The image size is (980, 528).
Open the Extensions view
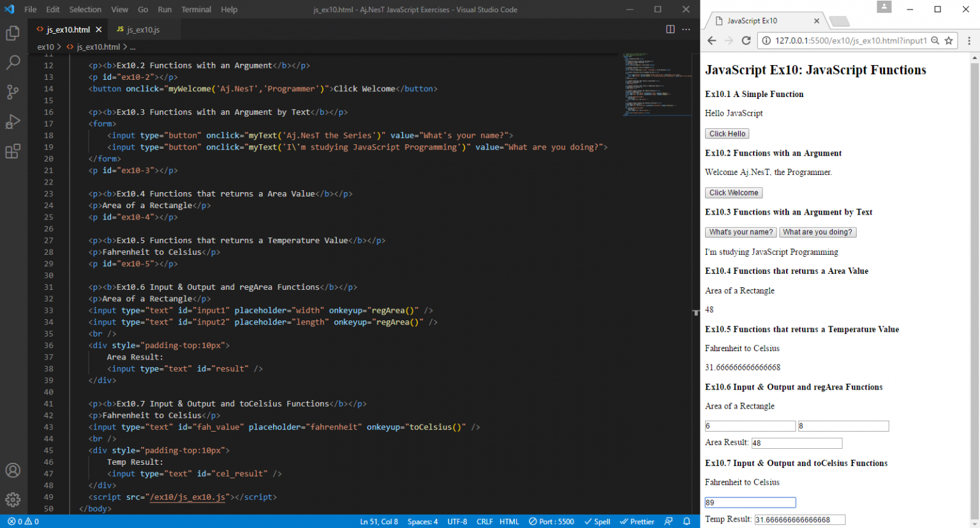click(13, 151)
